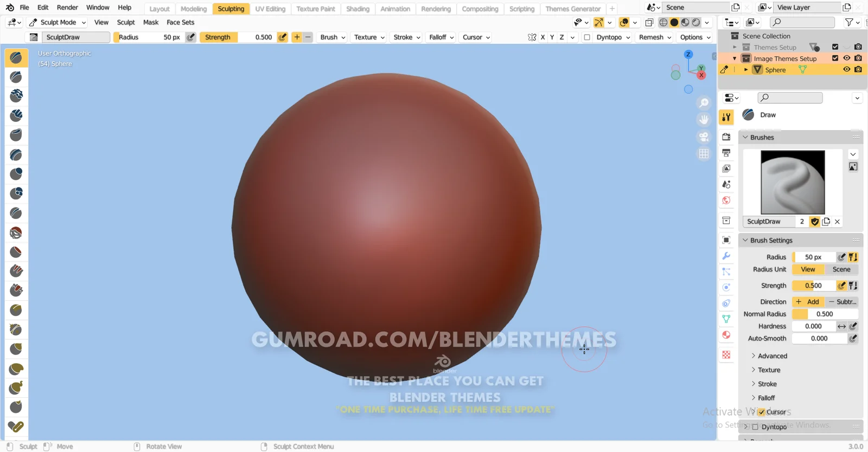
Task: Select the Clay Strips brush tool
Action: point(16,115)
